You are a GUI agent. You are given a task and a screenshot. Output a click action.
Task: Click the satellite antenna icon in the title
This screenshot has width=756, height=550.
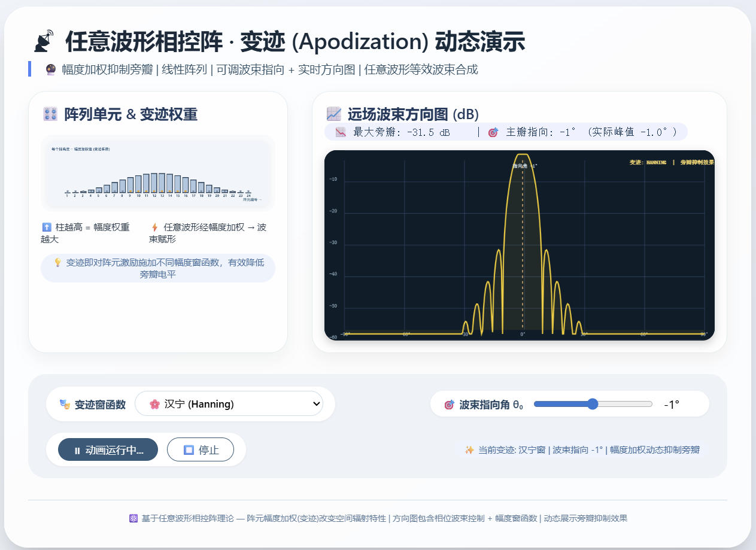(x=44, y=42)
